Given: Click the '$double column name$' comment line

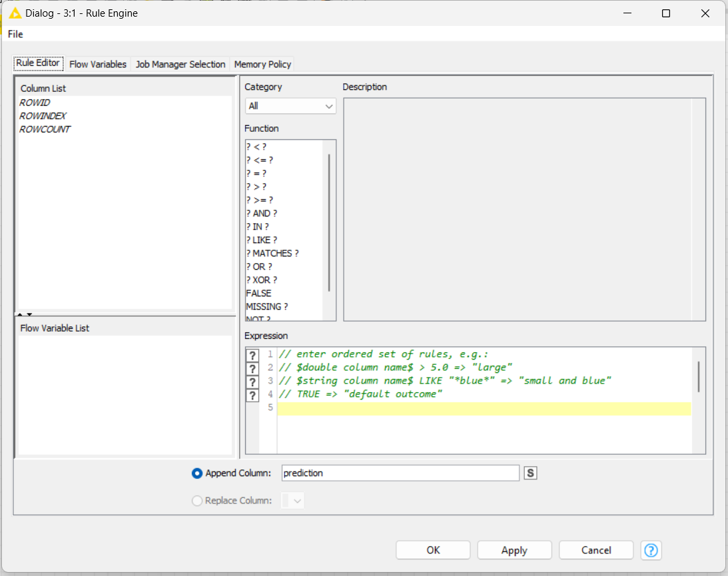Looking at the screenshot, I should click(x=396, y=368).
